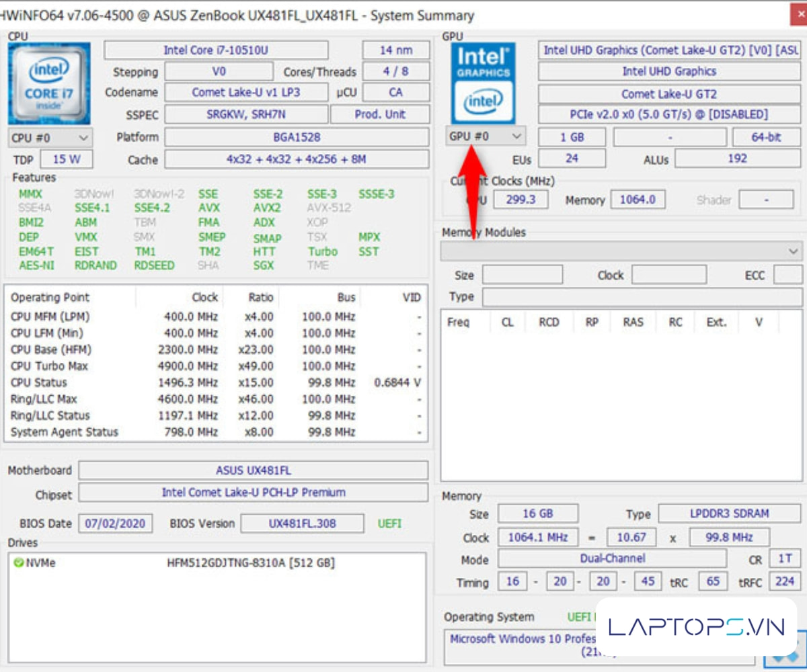Click the Intel UHD Graphics (Comet Lake-U GT2) field
This screenshot has height=672, width=807.
coord(670,50)
